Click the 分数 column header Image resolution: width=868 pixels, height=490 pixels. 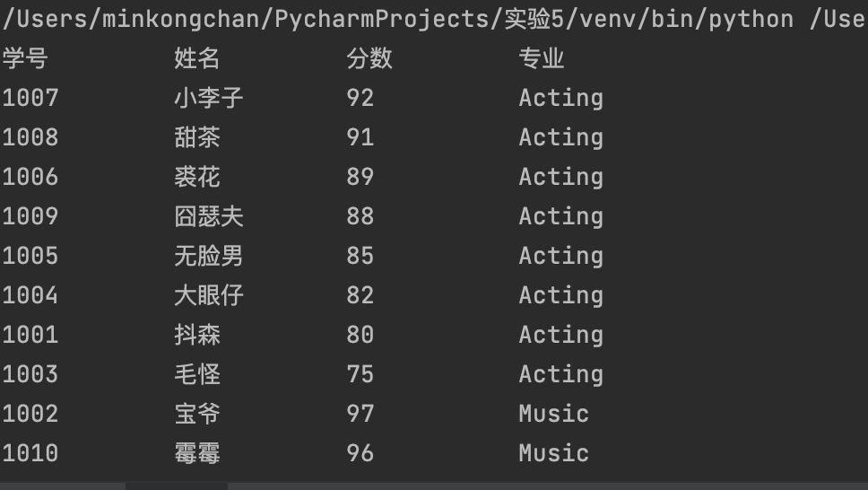[x=369, y=58]
